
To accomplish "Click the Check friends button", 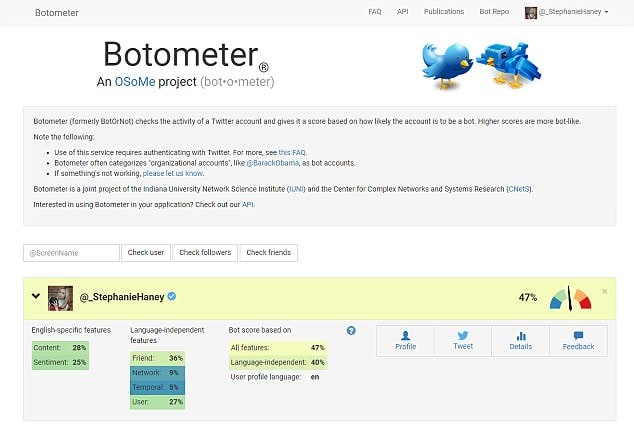I will click(268, 253).
